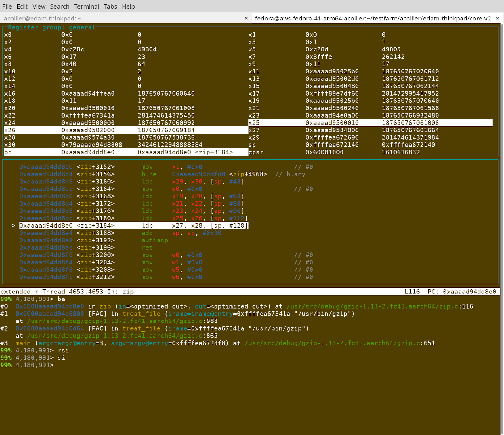The height and width of the screenshot is (435, 504).
Task: Click the current-line '>' marker
Action: pos(14,225)
